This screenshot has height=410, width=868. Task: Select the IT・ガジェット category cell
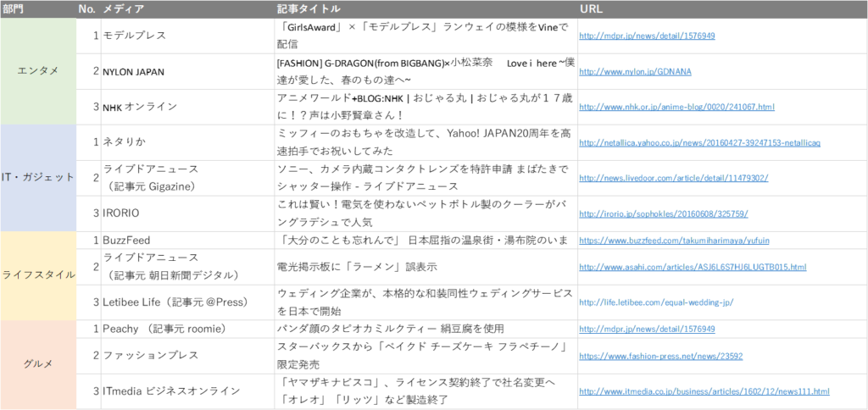coord(38,178)
